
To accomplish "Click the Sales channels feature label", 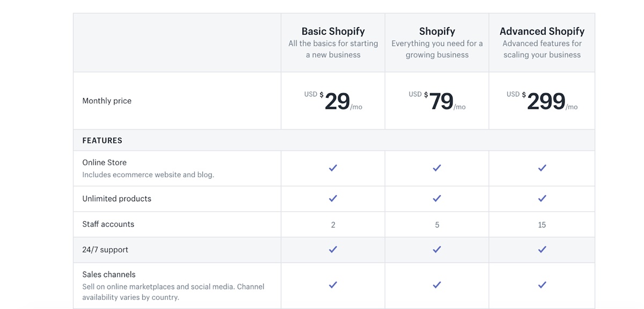I will coord(109,274).
